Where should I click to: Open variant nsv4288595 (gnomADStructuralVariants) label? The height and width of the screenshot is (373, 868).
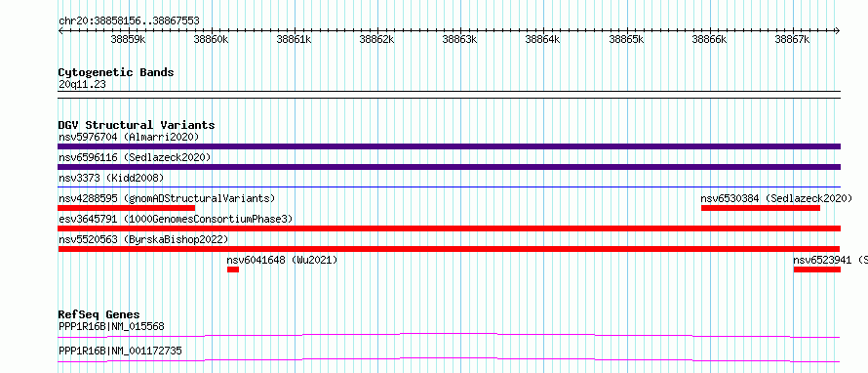pyautogui.click(x=167, y=198)
